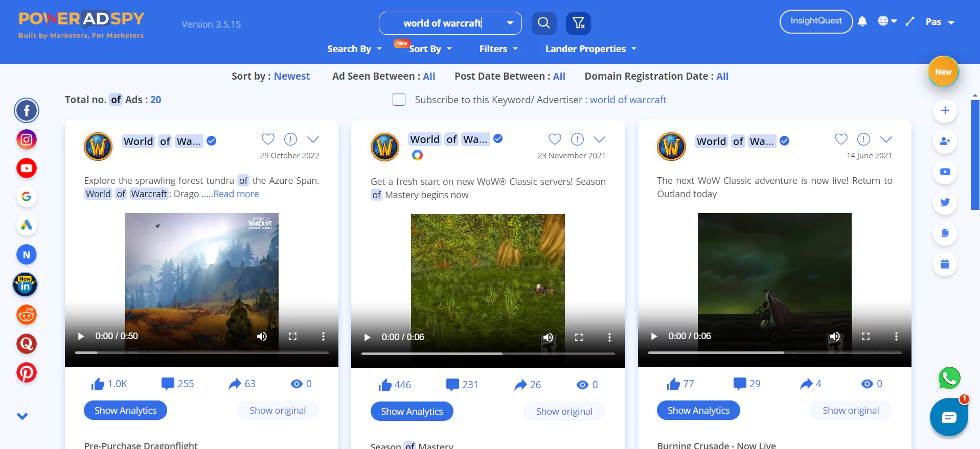
Task: Favorite the 14 June 2021 ad with heart
Action: (x=841, y=139)
